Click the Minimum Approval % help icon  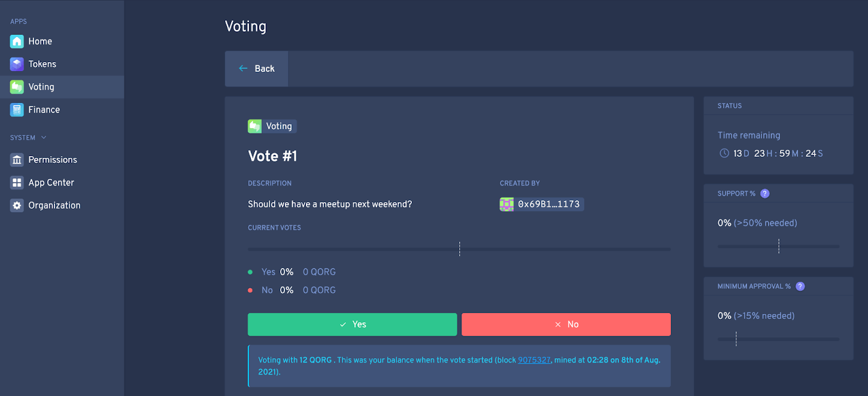point(800,286)
